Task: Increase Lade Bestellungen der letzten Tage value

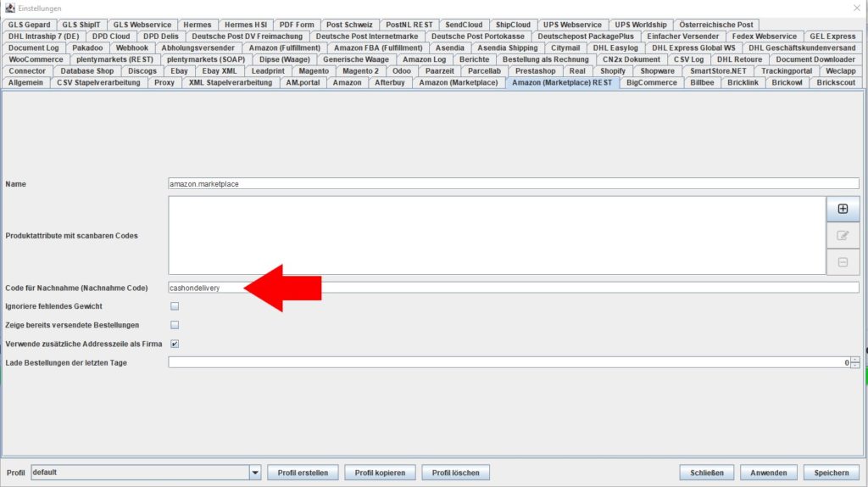Action: [x=855, y=360]
